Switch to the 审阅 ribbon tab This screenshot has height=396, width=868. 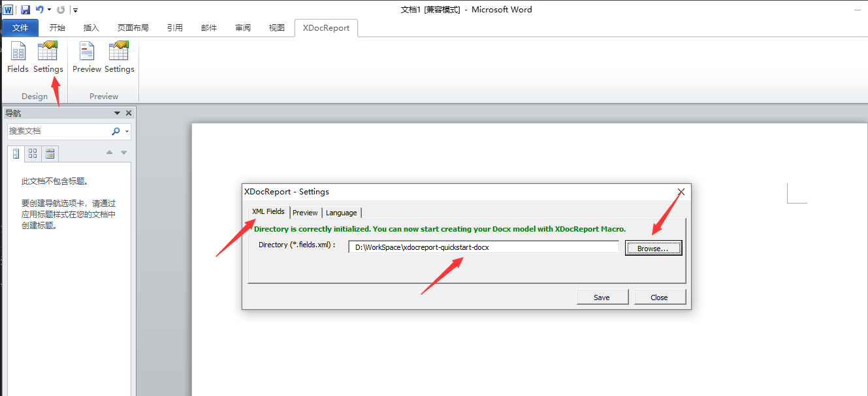[243, 28]
